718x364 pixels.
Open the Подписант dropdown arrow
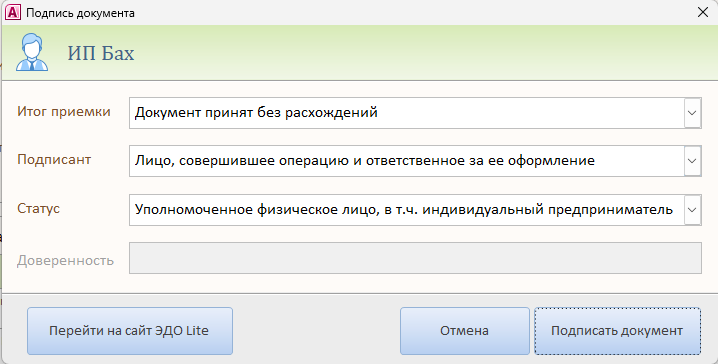(x=692, y=161)
